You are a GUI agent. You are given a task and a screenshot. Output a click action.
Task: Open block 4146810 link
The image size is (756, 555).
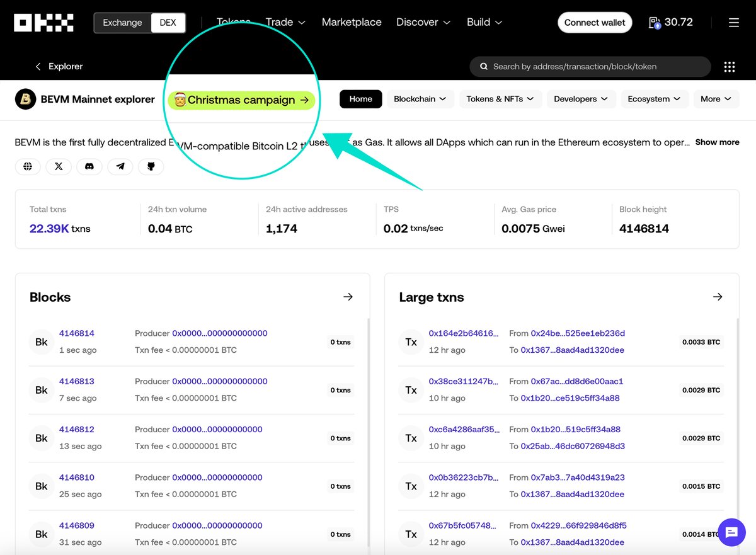(x=77, y=478)
